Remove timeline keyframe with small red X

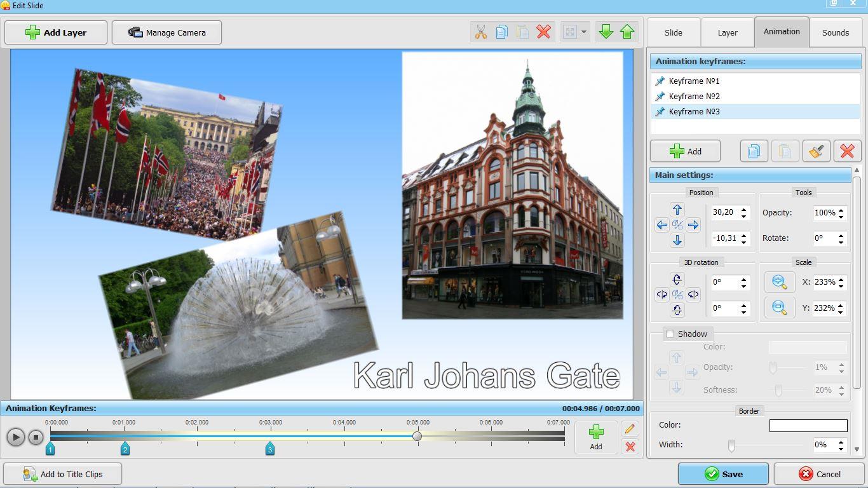pos(630,447)
